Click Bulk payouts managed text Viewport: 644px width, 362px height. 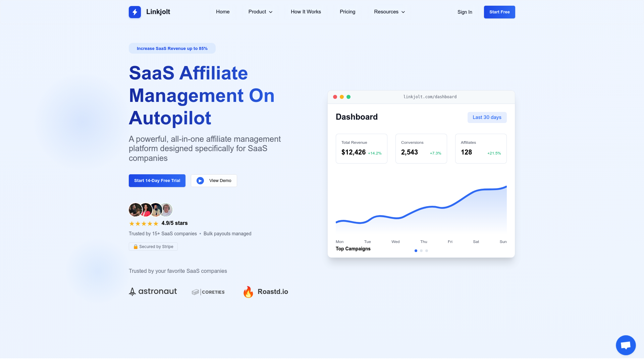(227, 234)
